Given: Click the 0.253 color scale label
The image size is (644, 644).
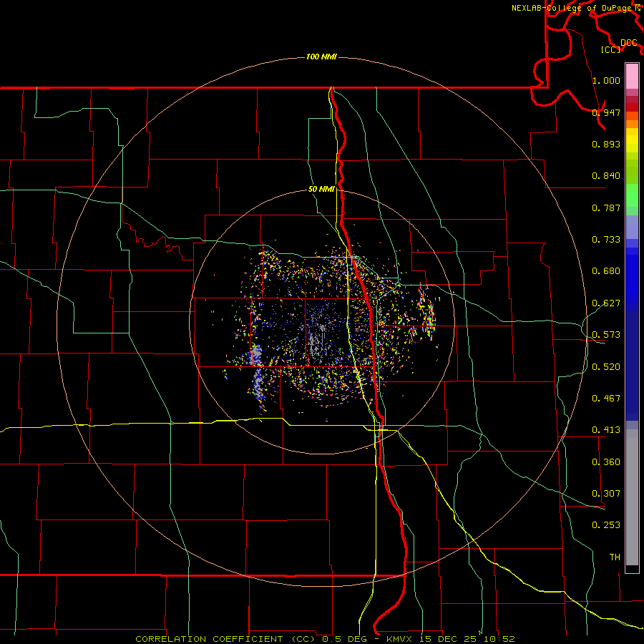Looking at the screenshot, I should 606,525.
